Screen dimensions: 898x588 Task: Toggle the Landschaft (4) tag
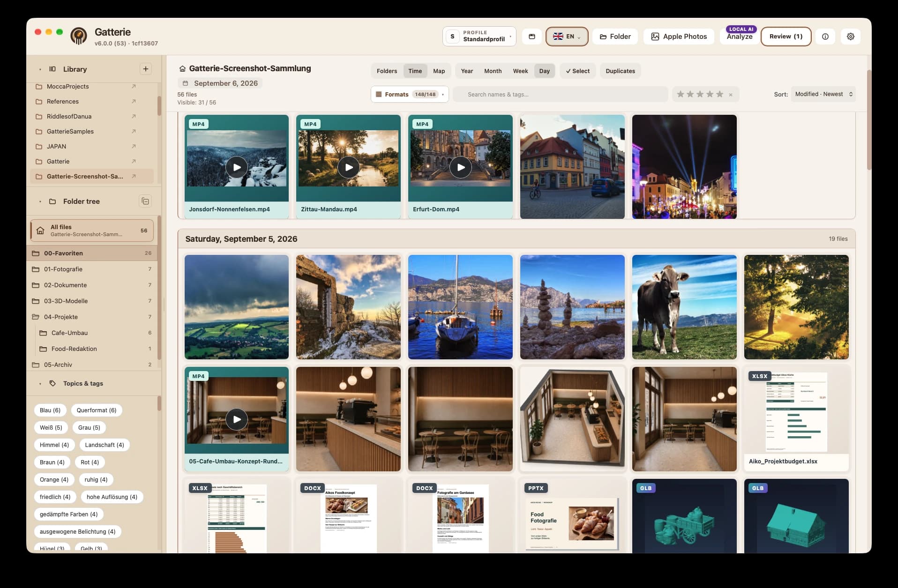coord(105,445)
